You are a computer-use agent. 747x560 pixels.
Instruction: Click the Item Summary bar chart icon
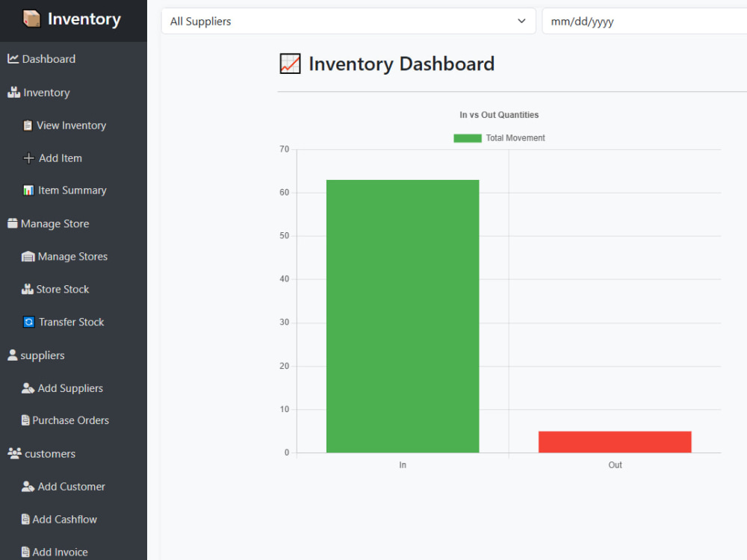(28, 190)
